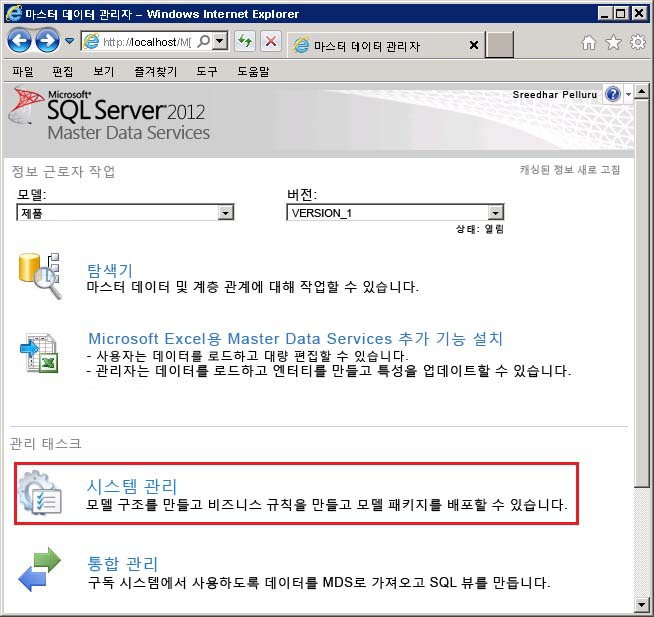Click the 통합 관리 green blue arrows icon
654x617 pixels.
coord(40,569)
